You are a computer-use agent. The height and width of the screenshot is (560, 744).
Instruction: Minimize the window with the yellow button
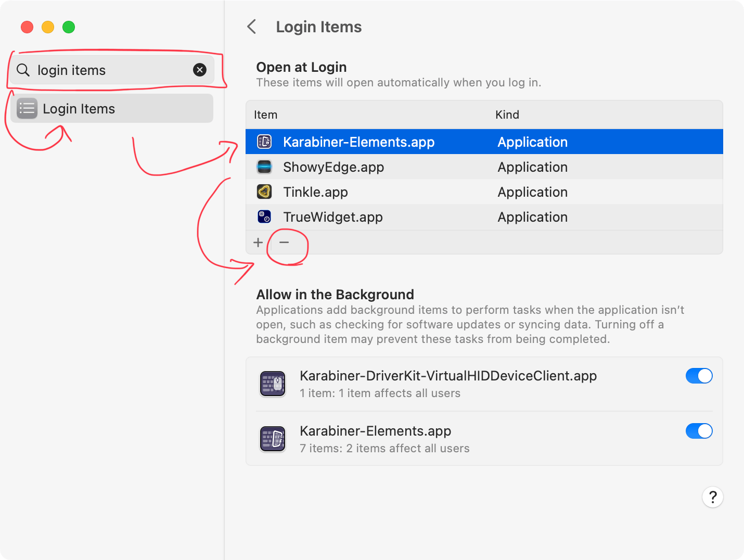48,27
